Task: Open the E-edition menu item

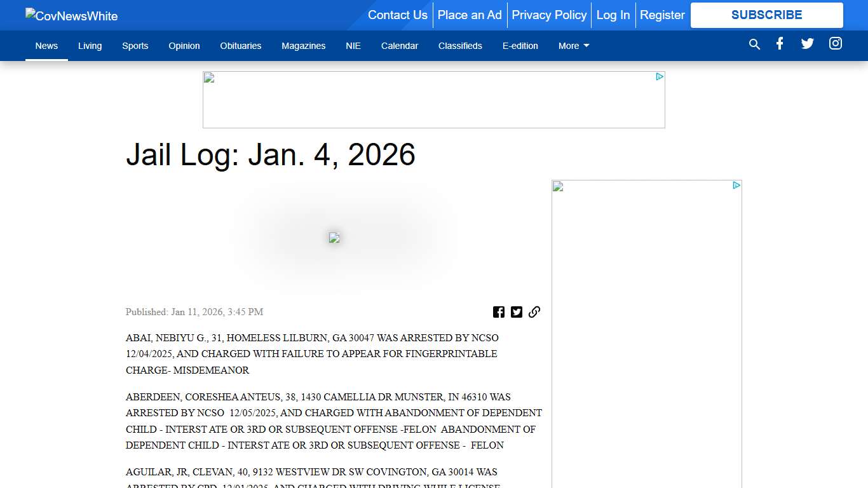Action: point(520,46)
